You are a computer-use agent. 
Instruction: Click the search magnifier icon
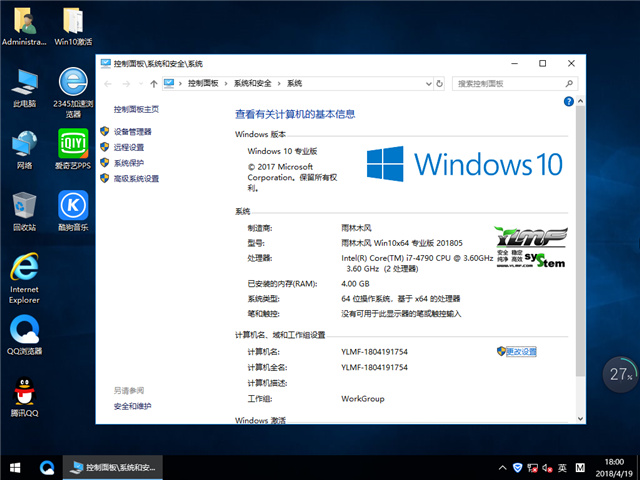click(569, 84)
